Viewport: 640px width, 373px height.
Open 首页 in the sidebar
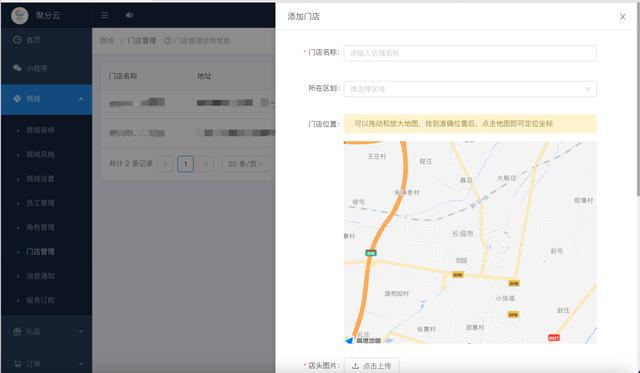[x=46, y=40]
